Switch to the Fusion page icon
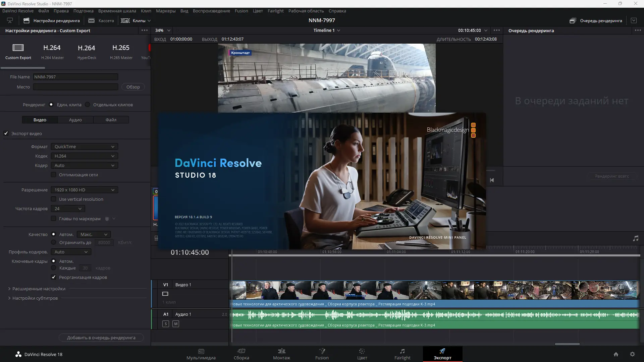This screenshot has width=644, height=362. click(x=322, y=351)
